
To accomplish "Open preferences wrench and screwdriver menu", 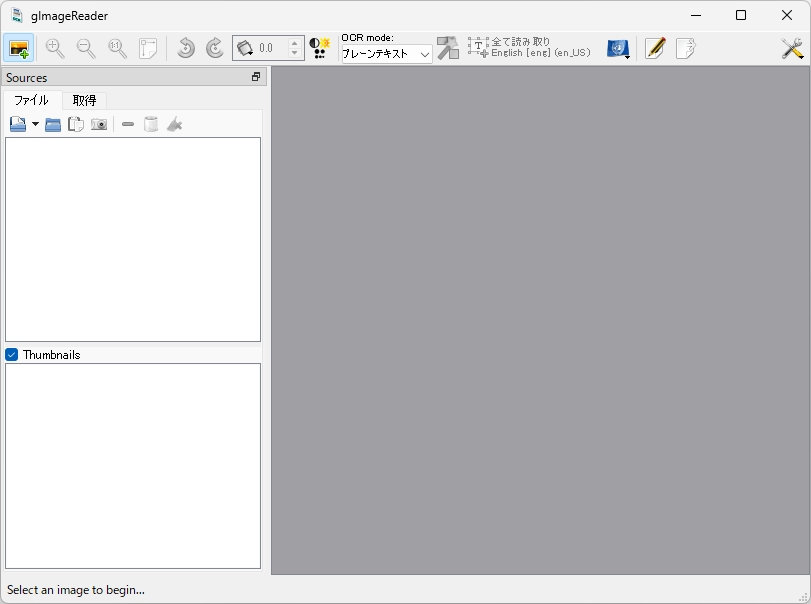I will tap(792, 49).
